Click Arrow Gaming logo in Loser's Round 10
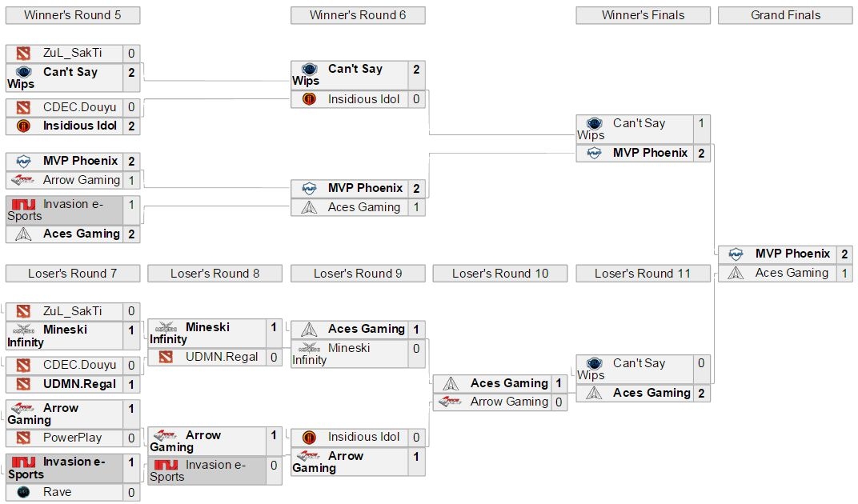 pyautogui.click(x=451, y=402)
